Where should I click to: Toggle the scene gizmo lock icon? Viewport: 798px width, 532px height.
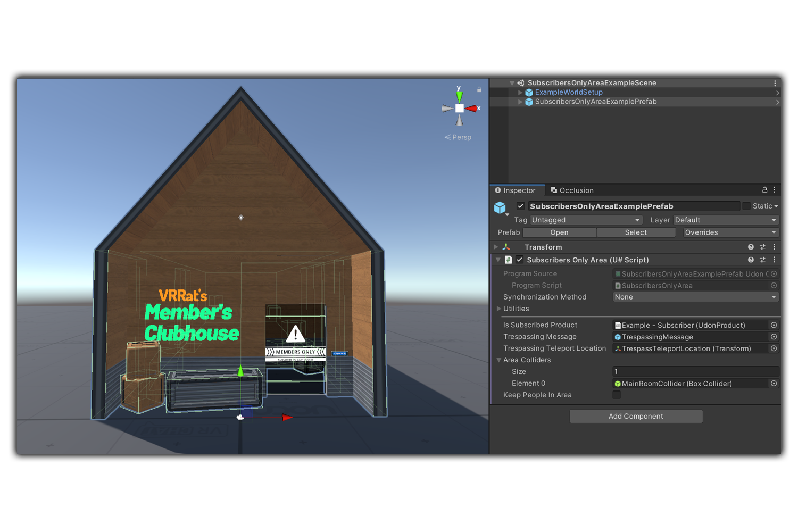coord(479,89)
